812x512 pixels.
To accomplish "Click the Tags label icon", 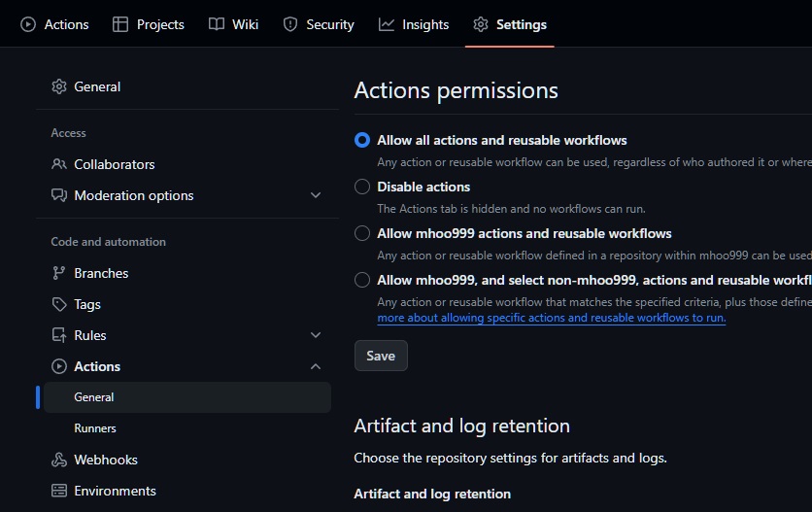I will (59, 304).
